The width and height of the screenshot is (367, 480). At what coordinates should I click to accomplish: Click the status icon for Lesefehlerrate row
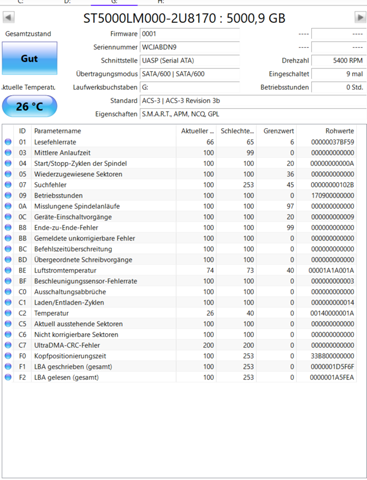(x=8, y=142)
